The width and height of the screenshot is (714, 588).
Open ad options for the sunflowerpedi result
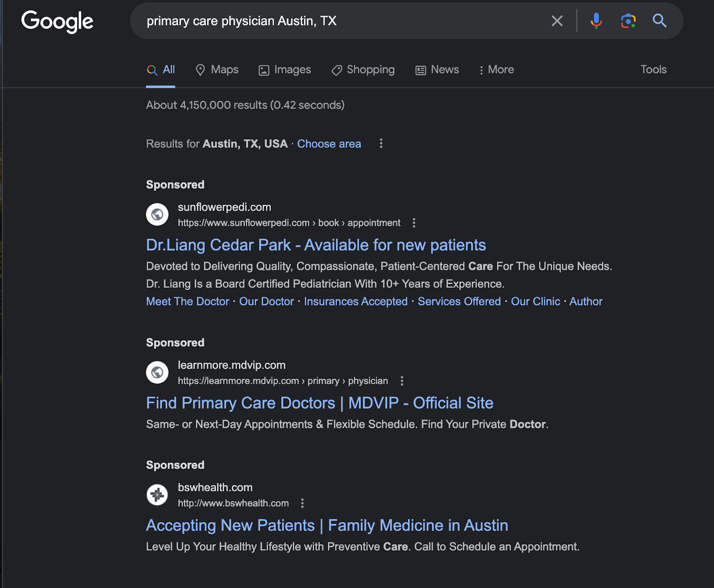pos(414,223)
